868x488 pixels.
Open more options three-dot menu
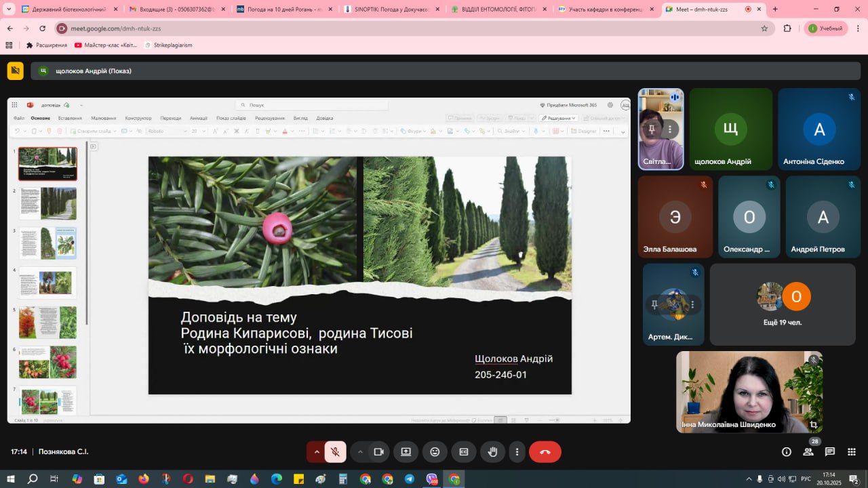(x=517, y=452)
